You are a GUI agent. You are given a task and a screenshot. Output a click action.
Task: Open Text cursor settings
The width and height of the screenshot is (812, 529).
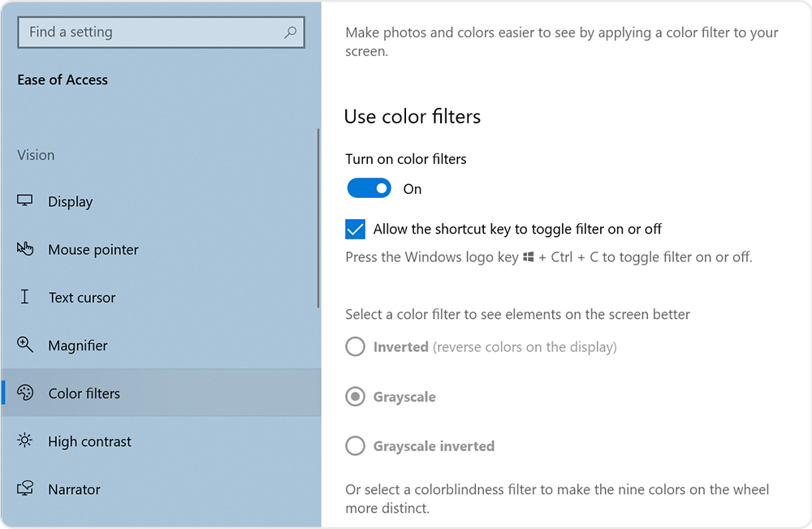tap(81, 297)
